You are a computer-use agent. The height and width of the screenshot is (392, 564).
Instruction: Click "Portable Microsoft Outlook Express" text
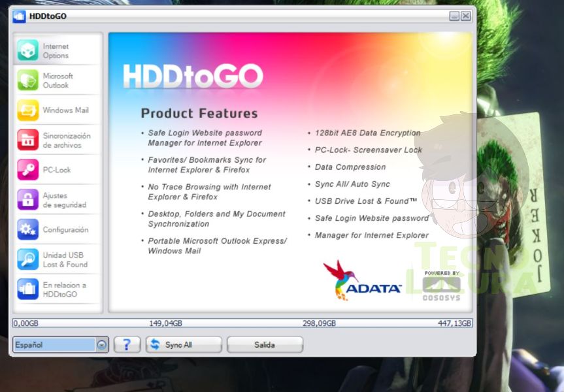(217, 246)
